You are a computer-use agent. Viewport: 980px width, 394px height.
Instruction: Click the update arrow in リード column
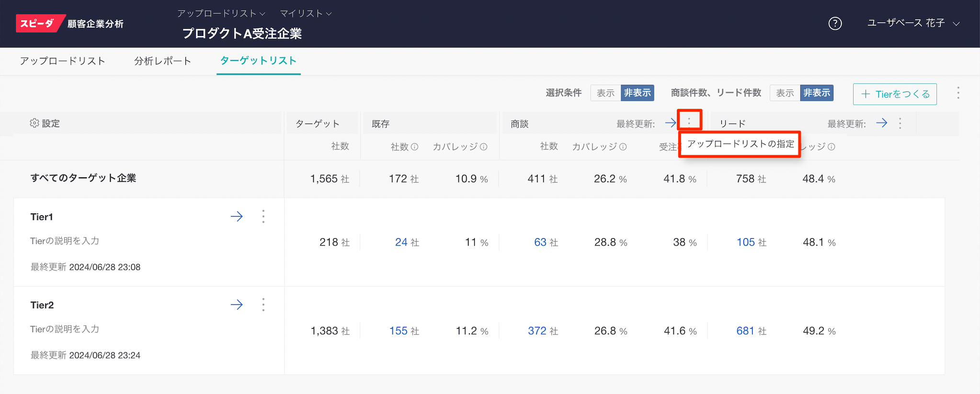881,123
